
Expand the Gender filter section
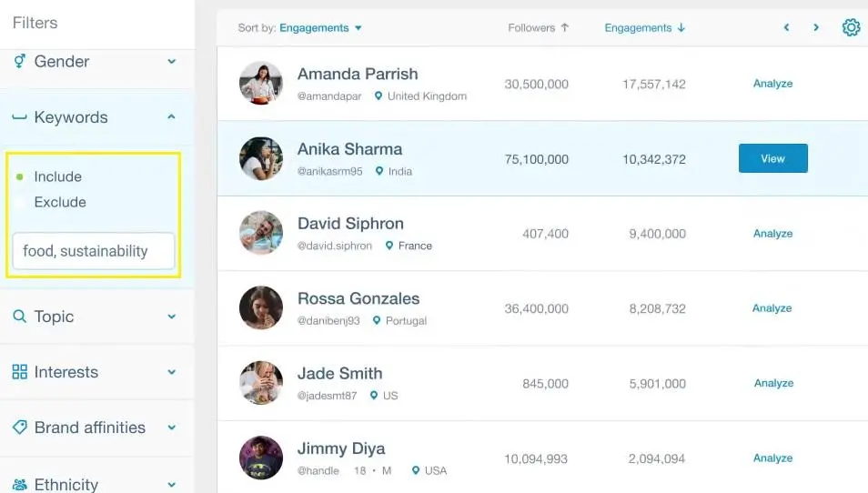pyautogui.click(x=171, y=62)
